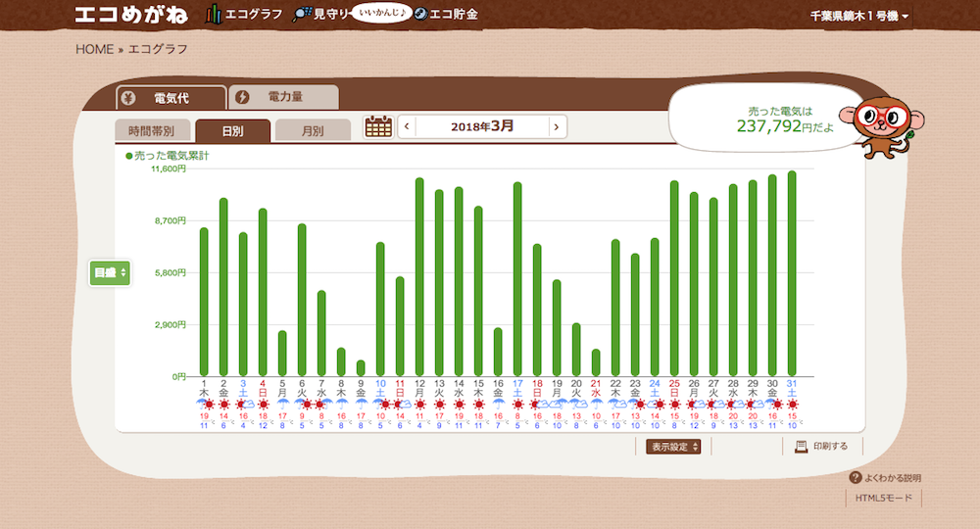Click the sunny weather icon for March 12
Viewport: 980px width, 529px height.
419,405
